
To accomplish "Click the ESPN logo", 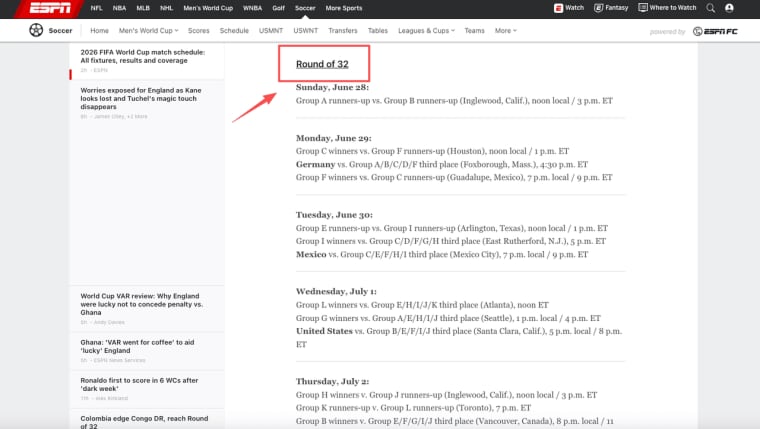I will click(50, 8).
